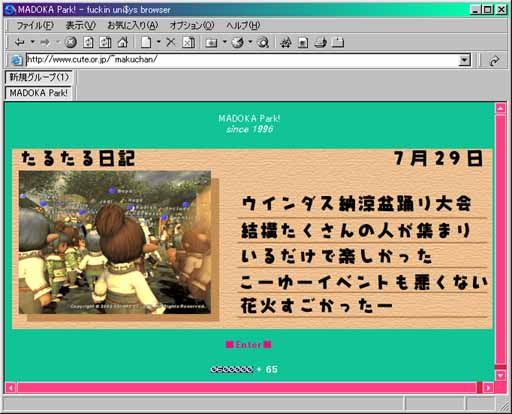The width and height of the screenshot is (512, 414).
Task: Open the 表示(V) menu
Action: pyautogui.click(x=81, y=25)
